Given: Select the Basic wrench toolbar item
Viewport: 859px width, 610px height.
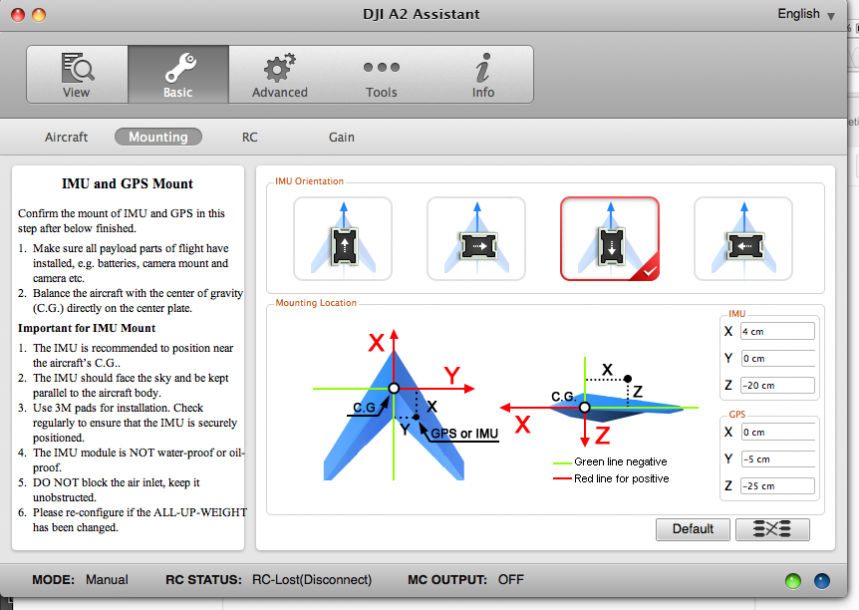Looking at the screenshot, I should [x=178, y=75].
